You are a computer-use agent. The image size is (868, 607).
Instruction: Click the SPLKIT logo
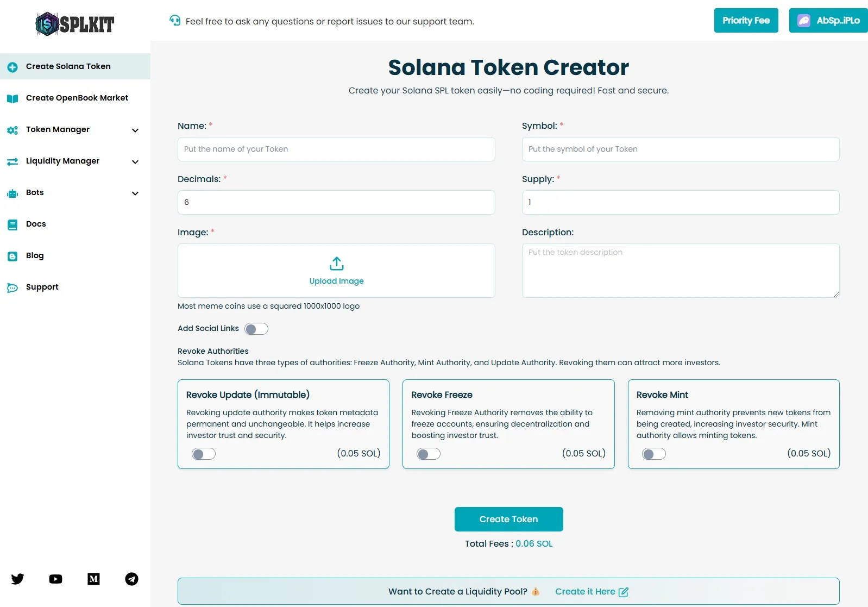tap(75, 24)
